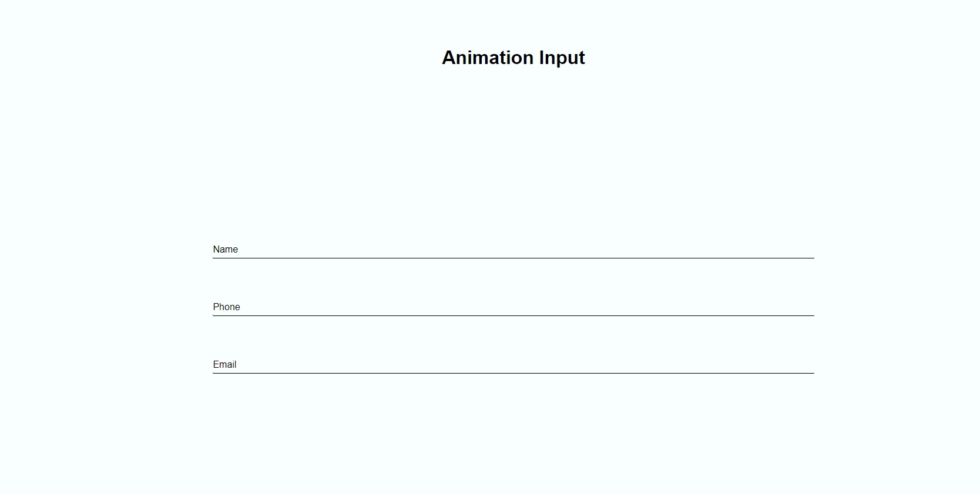Place cursor in the first form field
The width and height of the screenshot is (980, 494).
click(x=513, y=250)
